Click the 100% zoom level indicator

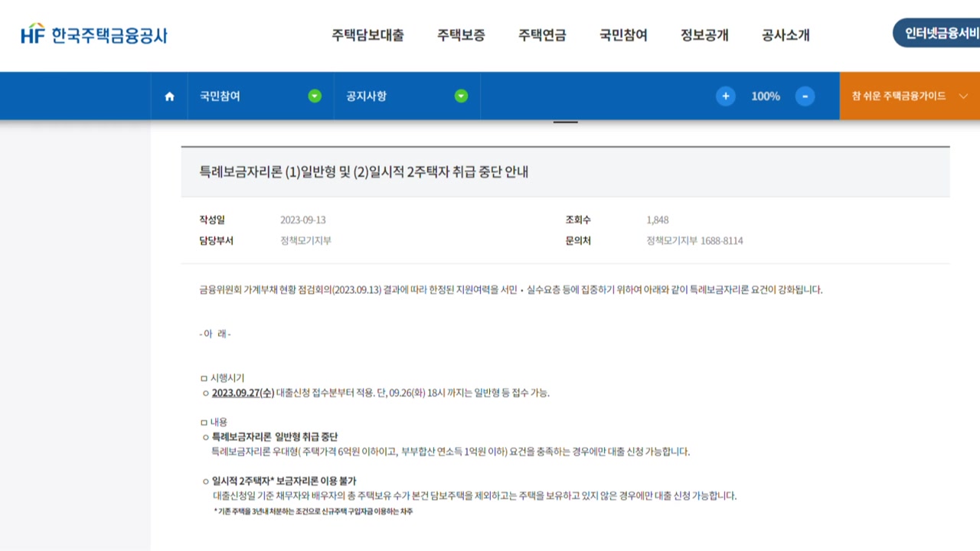pyautogui.click(x=765, y=96)
